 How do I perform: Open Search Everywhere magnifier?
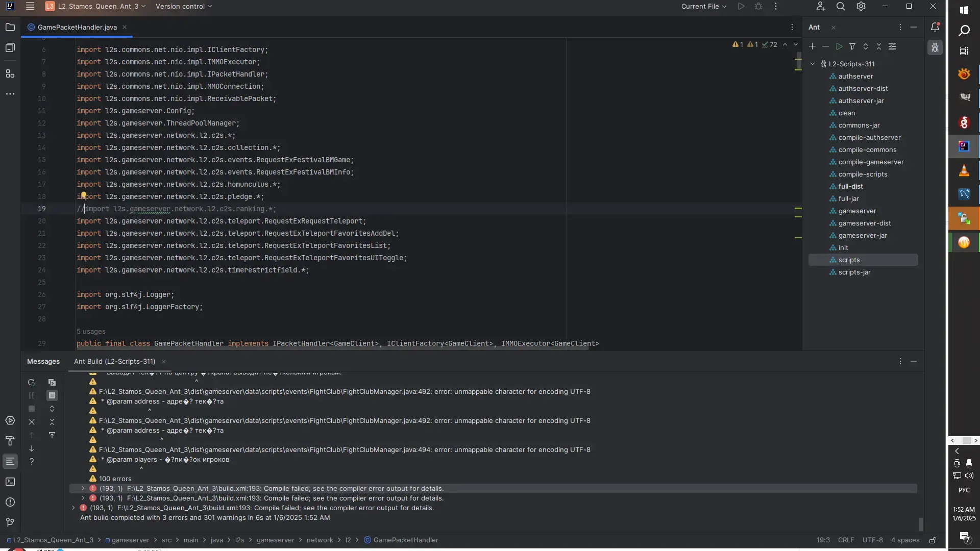[x=841, y=6]
